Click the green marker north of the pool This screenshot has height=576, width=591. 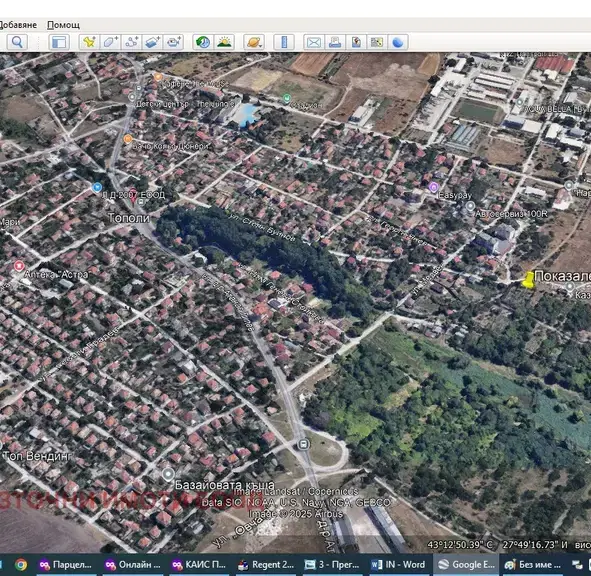[x=287, y=99]
